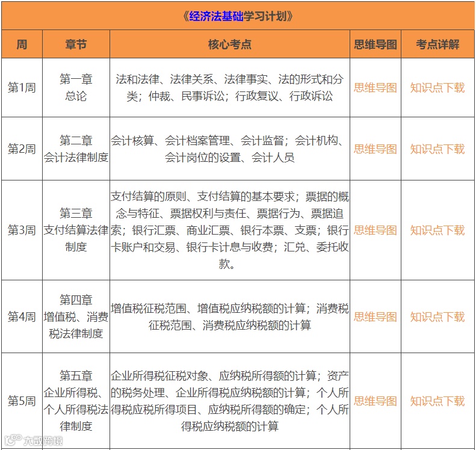
Task: Open 知识点下载 link for 第4周
Action: point(437,317)
